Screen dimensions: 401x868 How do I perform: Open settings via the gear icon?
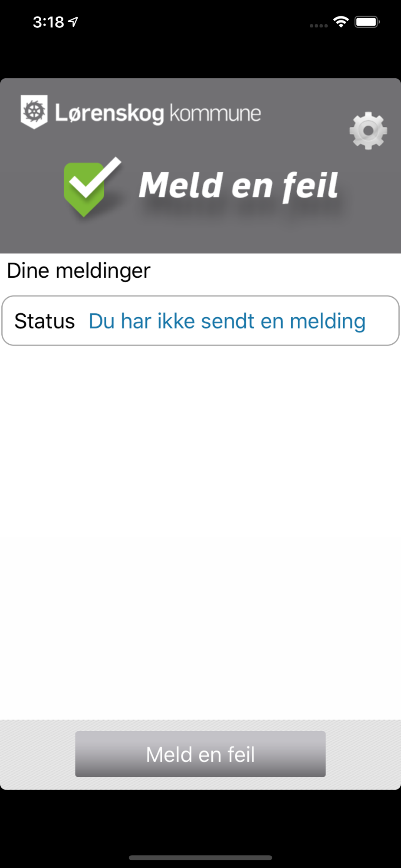click(368, 131)
